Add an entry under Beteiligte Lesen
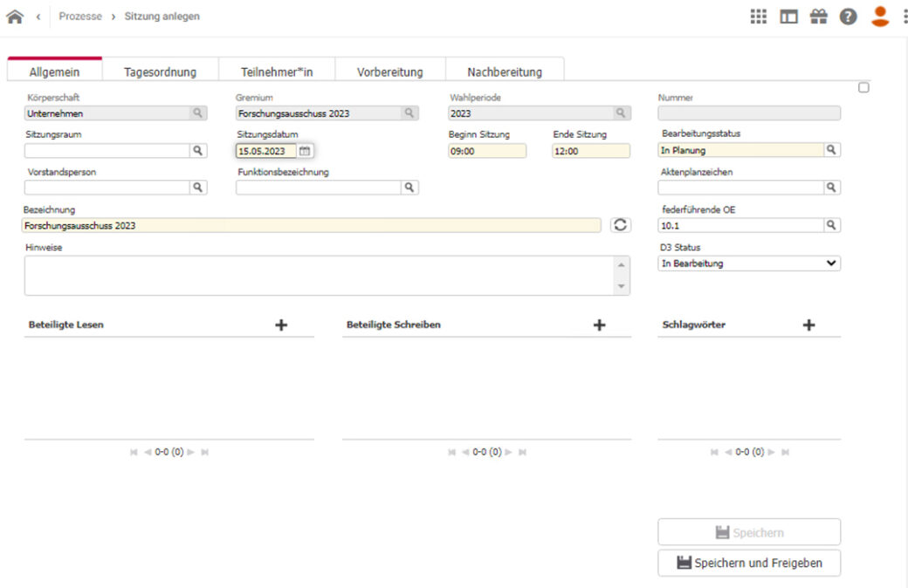The width and height of the screenshot is (908, 588). click(281, 324)
